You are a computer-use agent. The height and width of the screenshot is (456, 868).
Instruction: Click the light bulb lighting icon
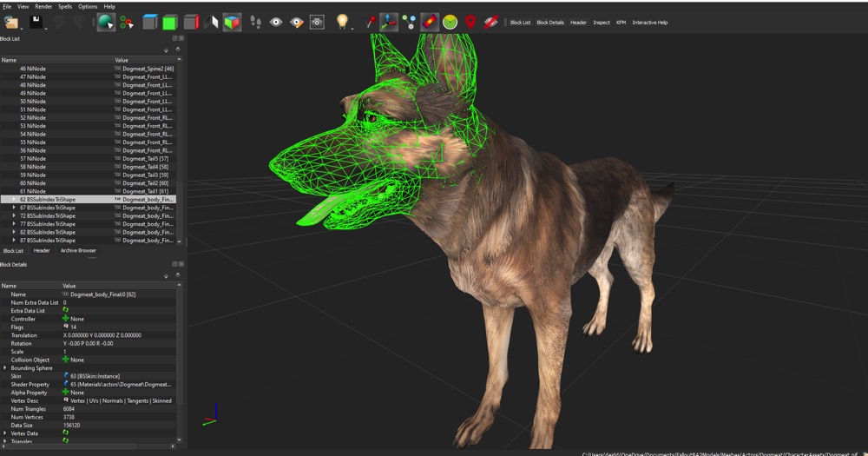coord(342,22)
